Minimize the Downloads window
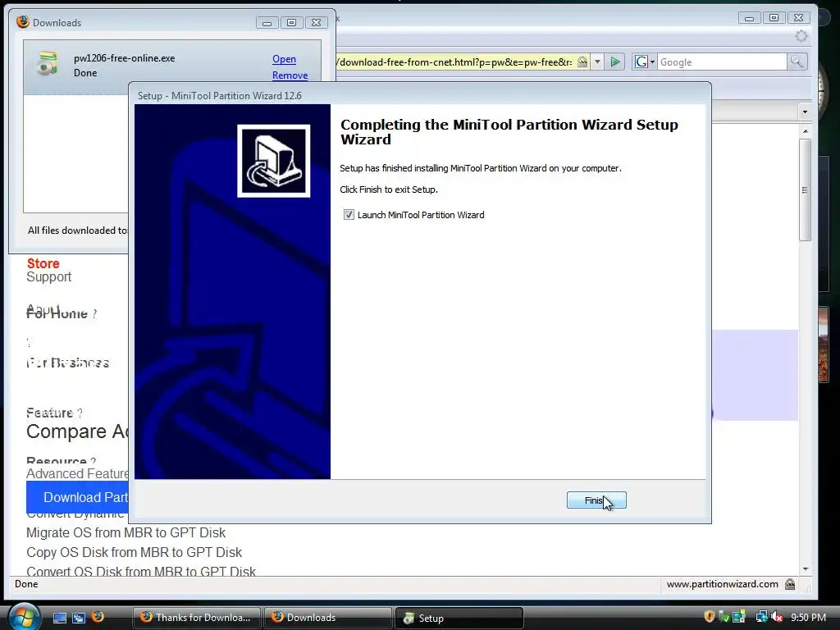This screenshot has height=630, width=840. [x=267, y=22]
